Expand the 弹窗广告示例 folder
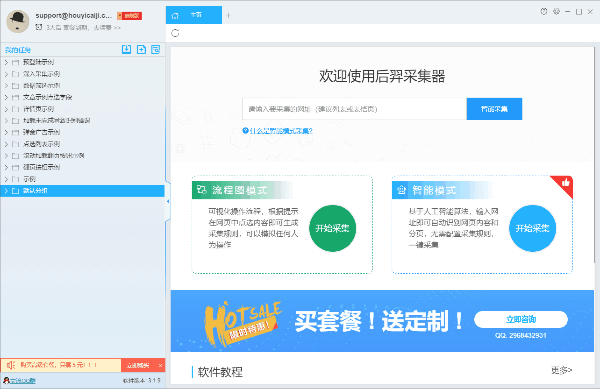Image resolution: width=600 pixels, height=389 pixels. click(x=6, y=132)
